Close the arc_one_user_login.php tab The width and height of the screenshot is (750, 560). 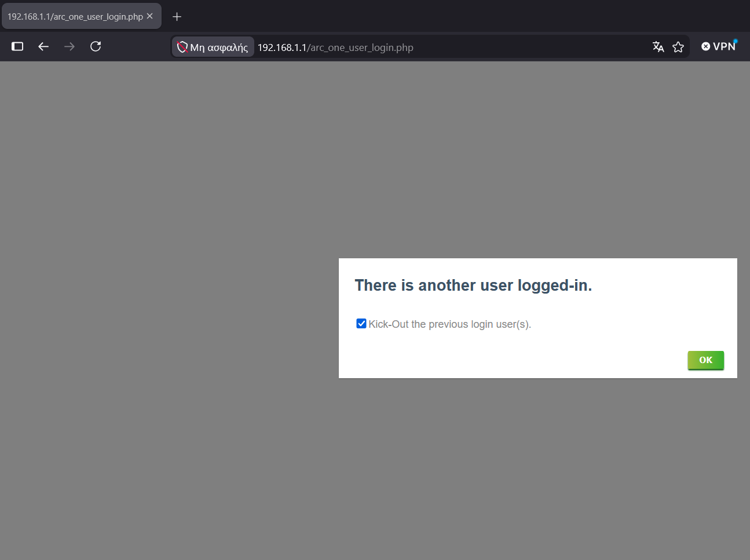pyautogui.click(x=149, y=16)
